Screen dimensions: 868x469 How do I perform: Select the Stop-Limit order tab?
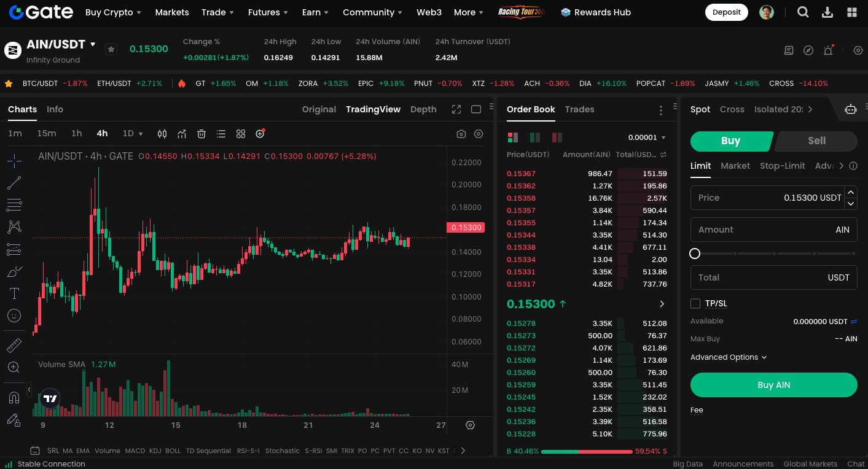(x=782, y=166)
